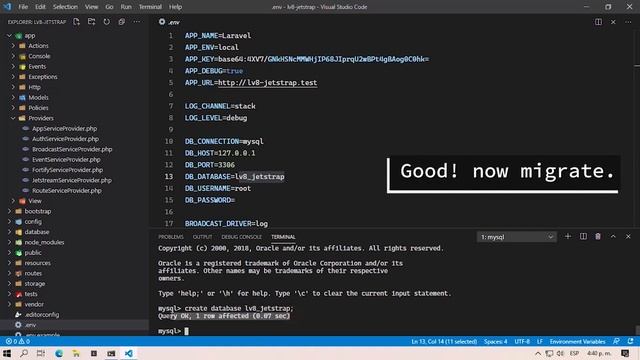Click the cursor position 'Ln 13, Col 14' status

tap(444, 341)
